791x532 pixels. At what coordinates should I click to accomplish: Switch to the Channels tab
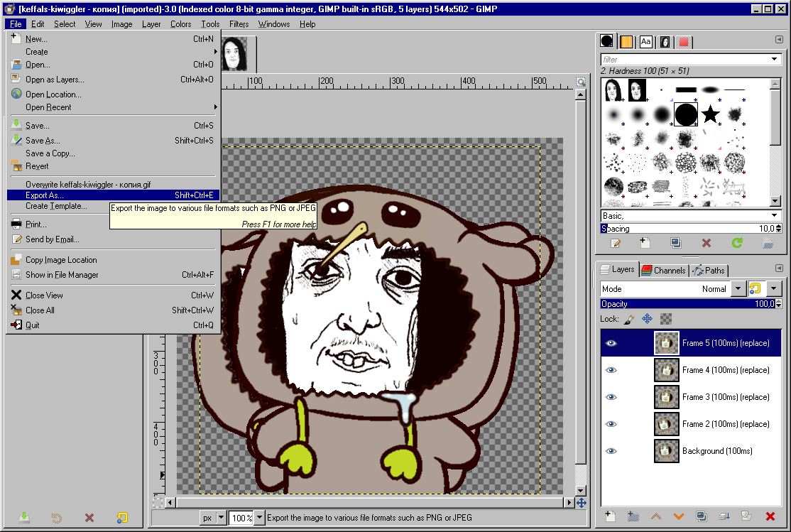(663, 271)
